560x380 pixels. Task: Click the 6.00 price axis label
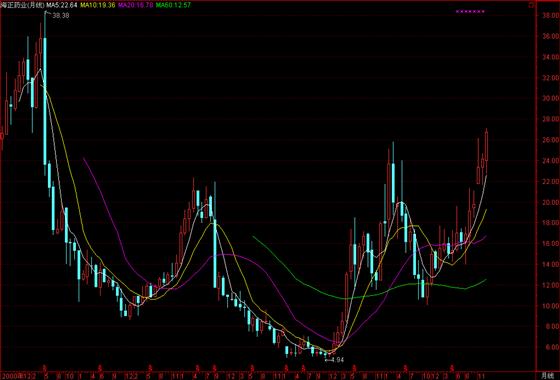550,347
